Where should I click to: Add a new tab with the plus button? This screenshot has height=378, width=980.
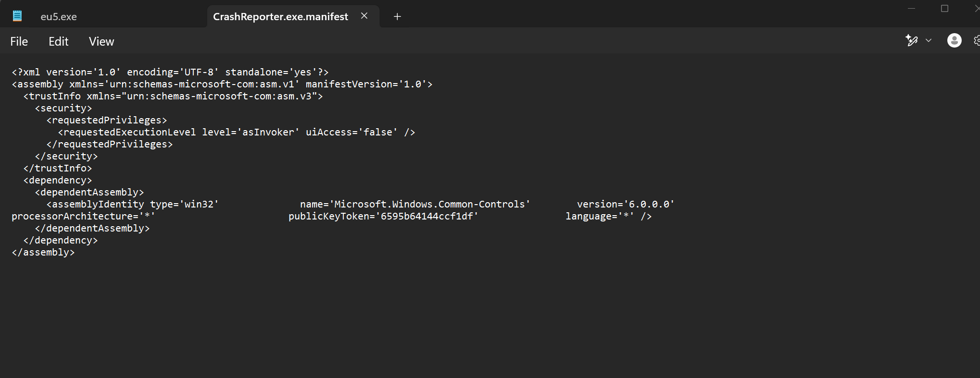pyautogui.click(x=397, y=16)
